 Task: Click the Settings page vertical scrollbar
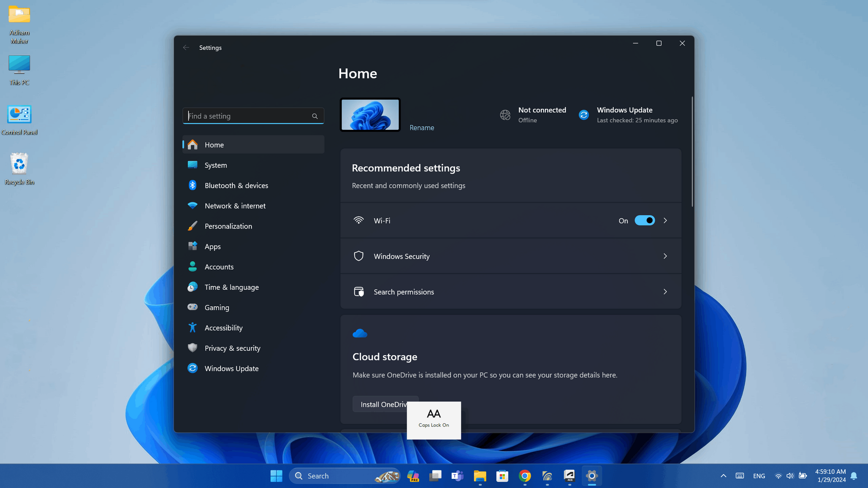point(692,151)
